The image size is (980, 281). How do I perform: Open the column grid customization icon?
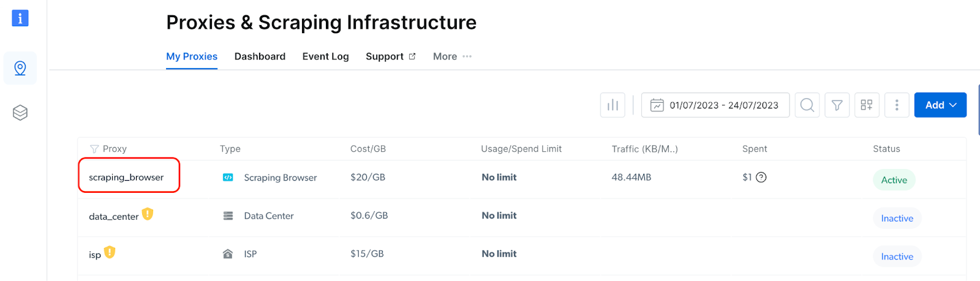[867, 105]
